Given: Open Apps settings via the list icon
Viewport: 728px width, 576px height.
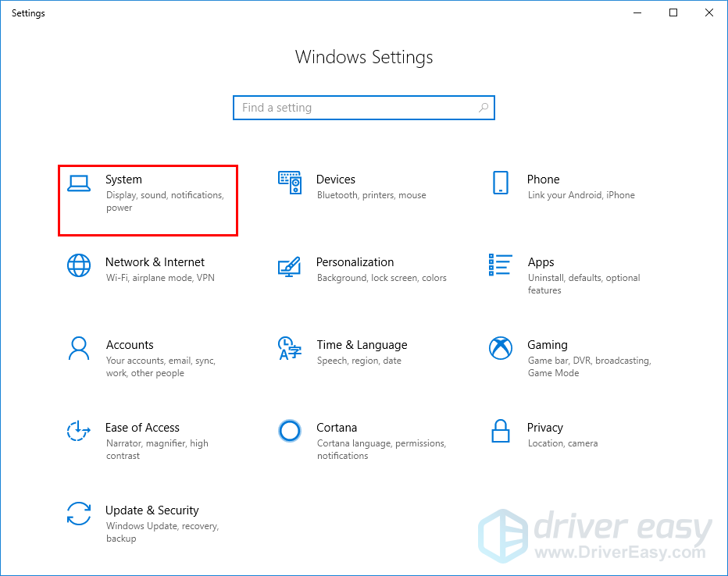Looking at the screenshot, I should pos(501,265).
